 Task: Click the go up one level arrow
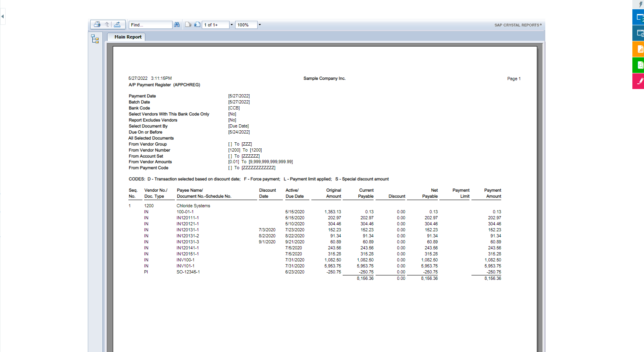[107, 24]
